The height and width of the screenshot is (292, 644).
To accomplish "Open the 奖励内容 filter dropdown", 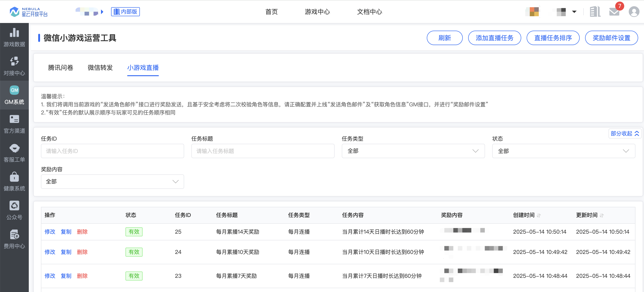I will (112, 182).
